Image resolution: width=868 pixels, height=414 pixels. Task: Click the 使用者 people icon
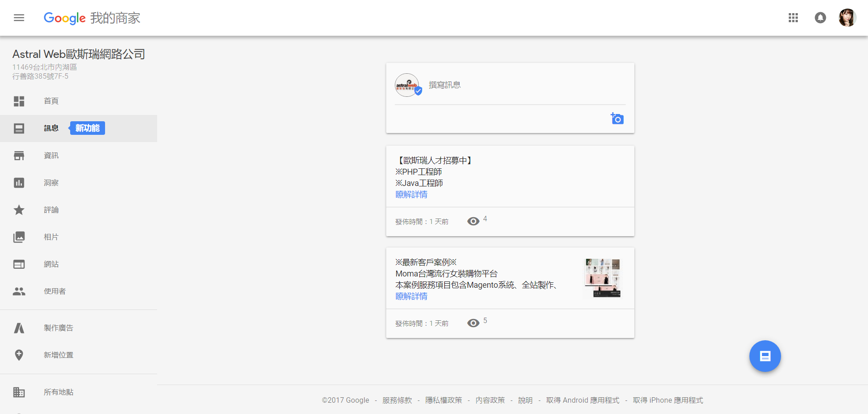click(x=19, y=291)
